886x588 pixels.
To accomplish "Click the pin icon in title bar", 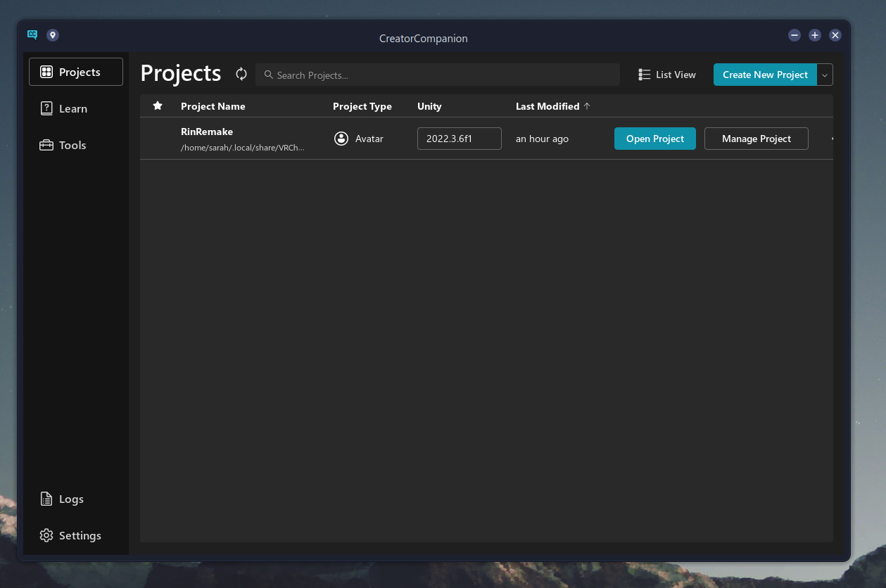I will click(53, 35).
